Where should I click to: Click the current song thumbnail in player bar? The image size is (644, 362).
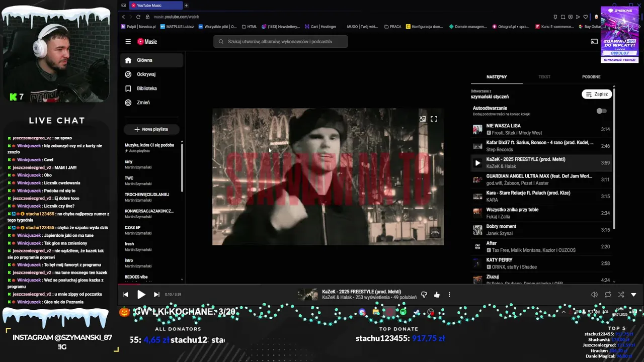(x=307, y=295)
